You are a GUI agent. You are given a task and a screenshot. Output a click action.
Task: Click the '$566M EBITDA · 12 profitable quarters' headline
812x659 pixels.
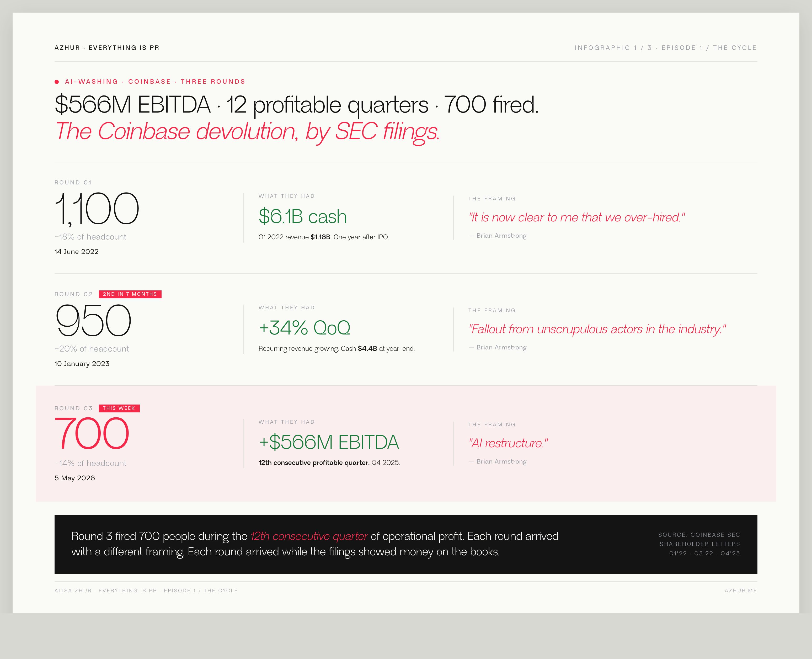coord(296,105)
